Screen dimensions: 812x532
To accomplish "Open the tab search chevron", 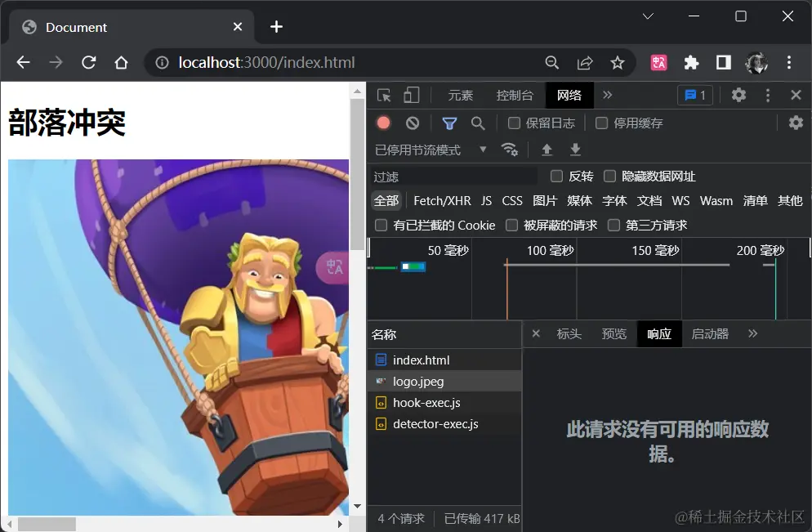I will point(648,16).
